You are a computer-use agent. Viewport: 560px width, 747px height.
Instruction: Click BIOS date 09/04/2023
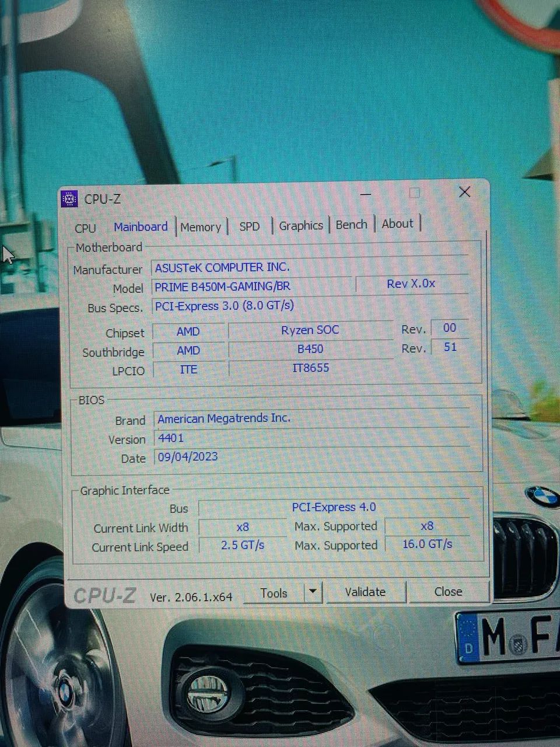tap(311, 456)
